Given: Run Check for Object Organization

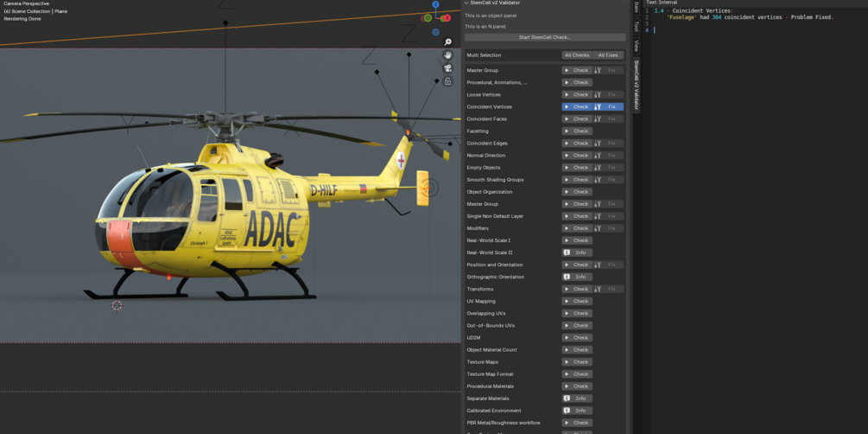Looking at the screenshot, I should pyautogui.click(x=577, y=192).
